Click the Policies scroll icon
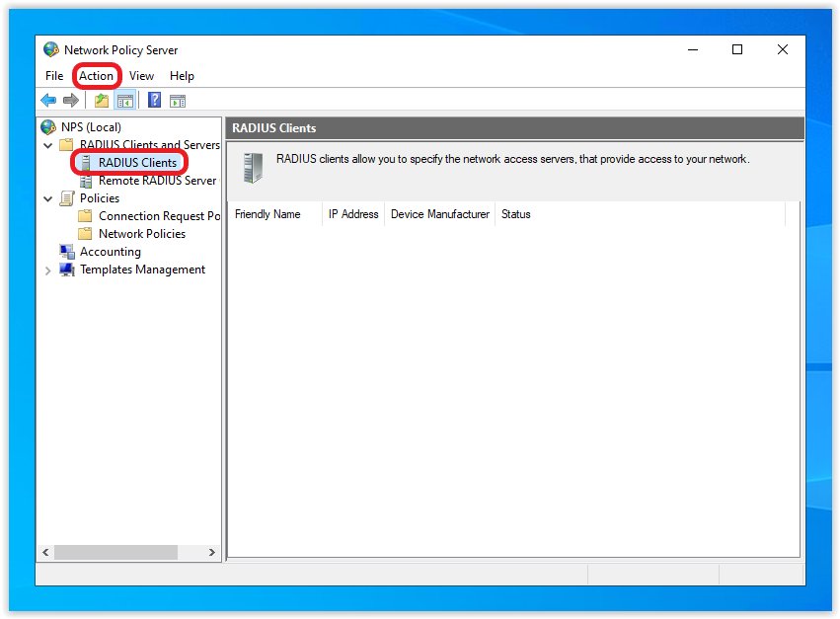Image resolution: width=840 pixels, height=619 pixels. click(67, 198)
